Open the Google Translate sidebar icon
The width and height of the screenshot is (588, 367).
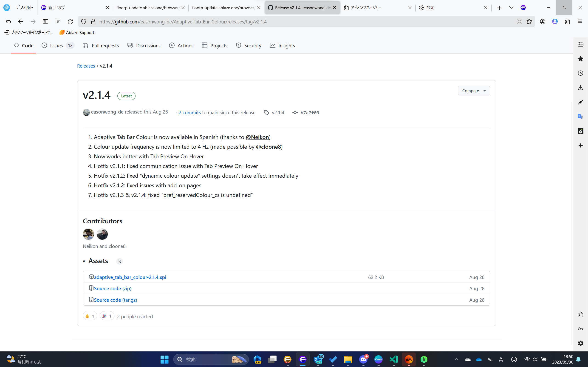pos(580,116)
